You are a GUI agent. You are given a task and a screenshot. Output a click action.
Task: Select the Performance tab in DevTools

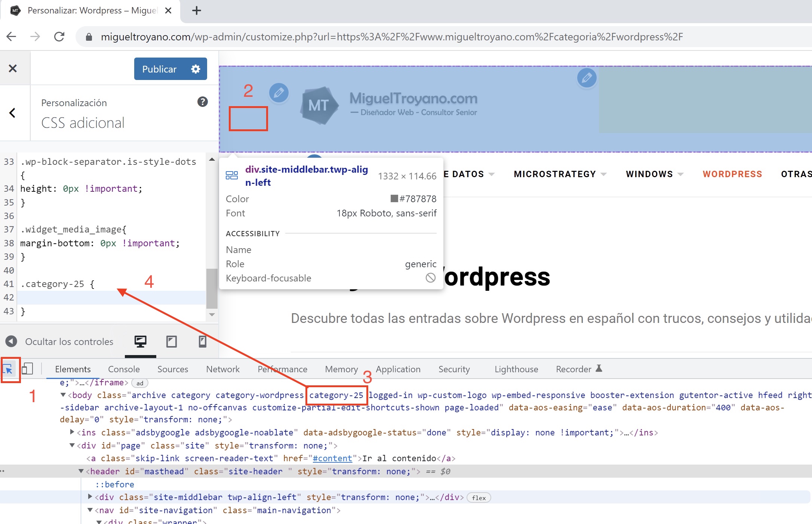click(x=282, y=369)
